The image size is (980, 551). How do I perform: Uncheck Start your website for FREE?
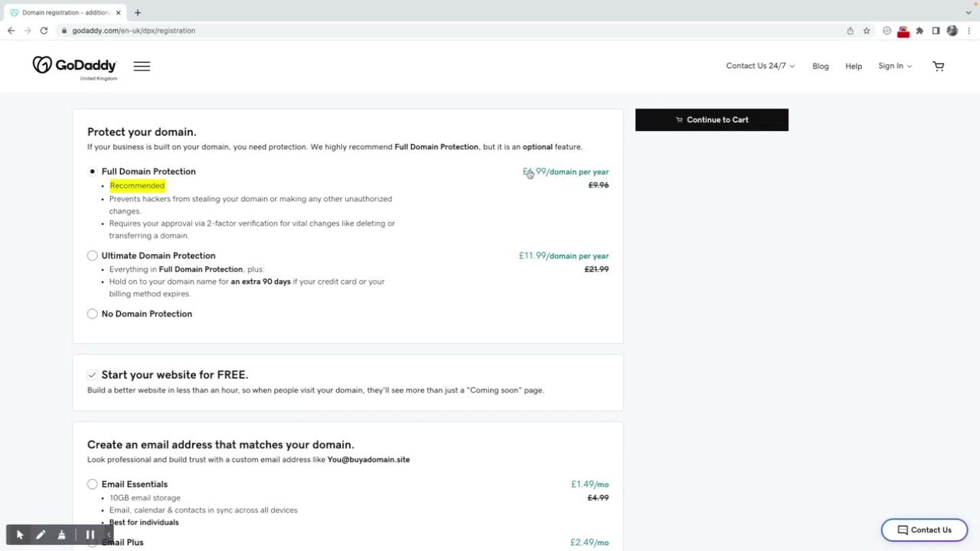point(93,375)
